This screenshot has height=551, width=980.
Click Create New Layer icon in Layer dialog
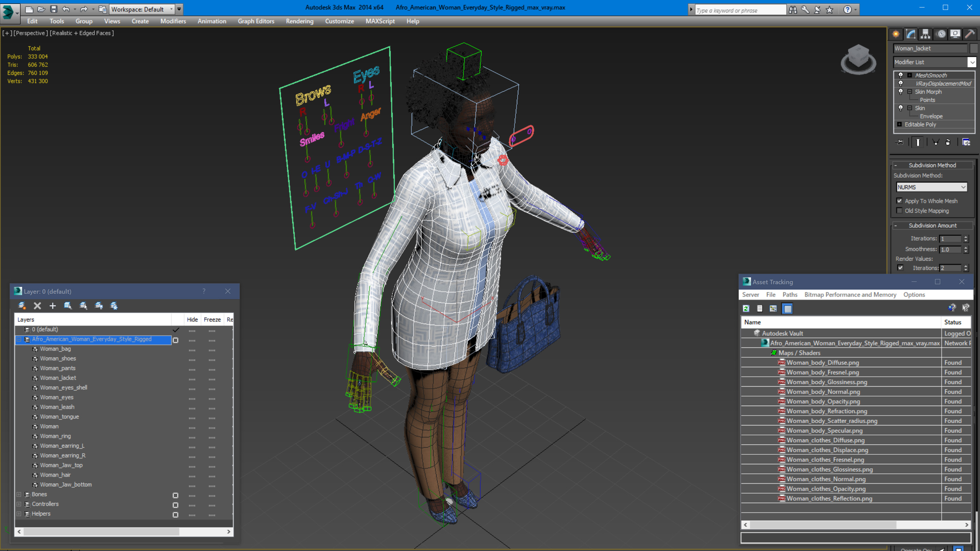pyautogui.click(x=22, y=306)
